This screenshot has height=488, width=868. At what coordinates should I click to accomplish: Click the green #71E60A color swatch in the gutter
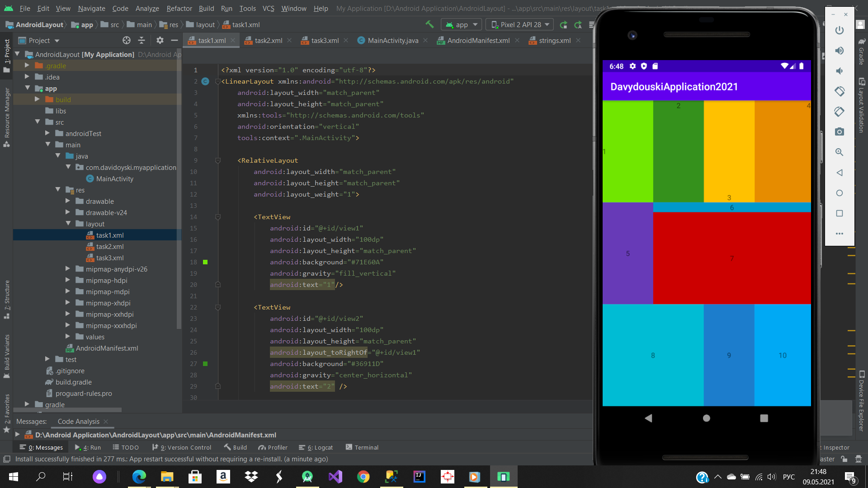[205, 262]
